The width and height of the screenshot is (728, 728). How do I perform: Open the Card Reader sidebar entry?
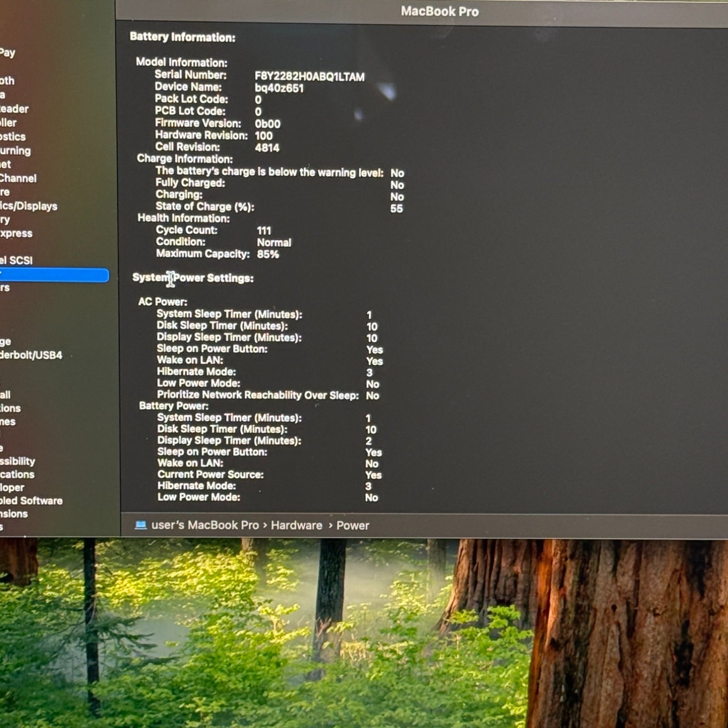pyautogui.click(x=15, y=109)
